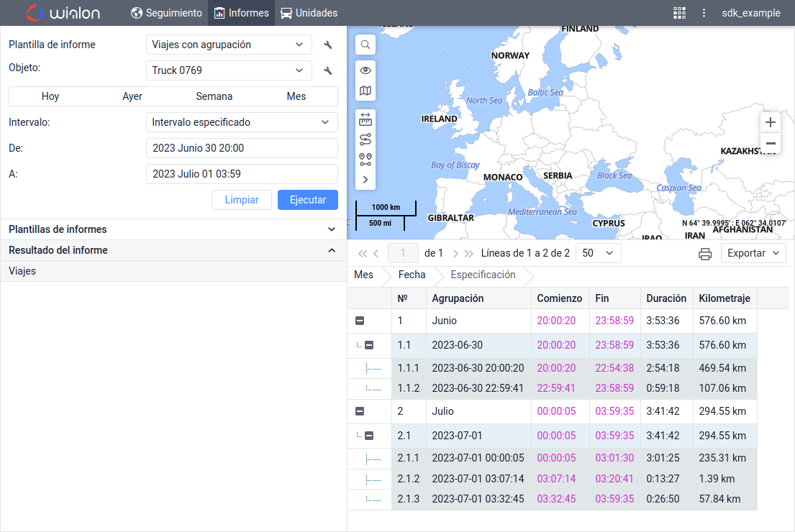Collapse the Junio group row
The image size is (795, 532).
360,321
